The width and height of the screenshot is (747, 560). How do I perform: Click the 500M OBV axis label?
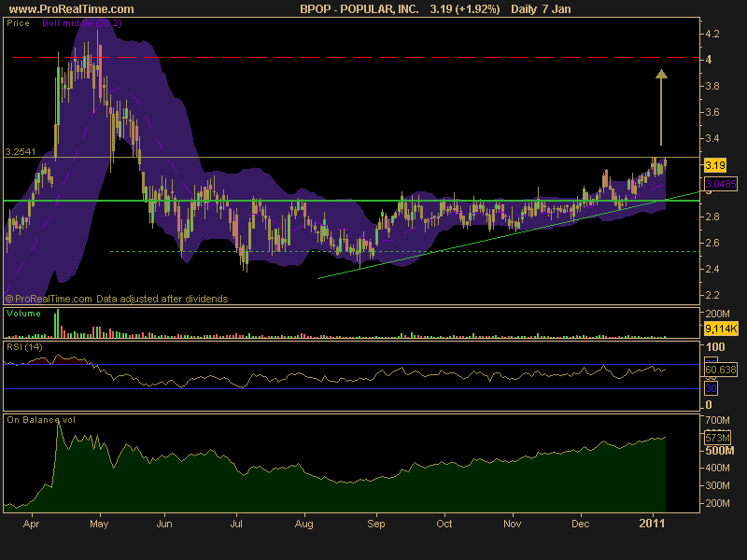coord(719,451)
